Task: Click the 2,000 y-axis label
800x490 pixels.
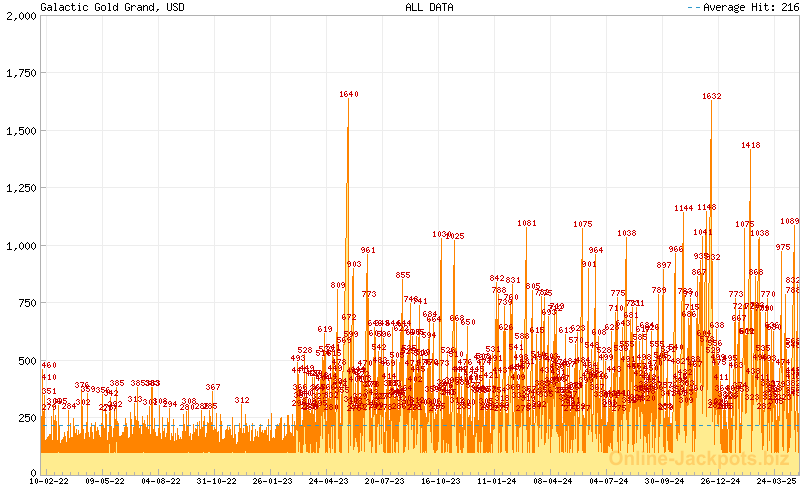Action: 20,17
